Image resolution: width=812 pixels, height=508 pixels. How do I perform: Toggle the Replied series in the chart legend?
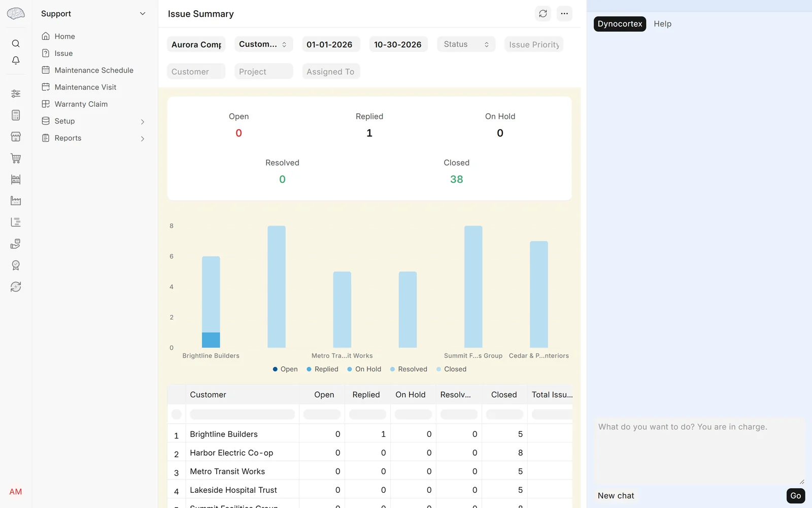click(322, 369)
